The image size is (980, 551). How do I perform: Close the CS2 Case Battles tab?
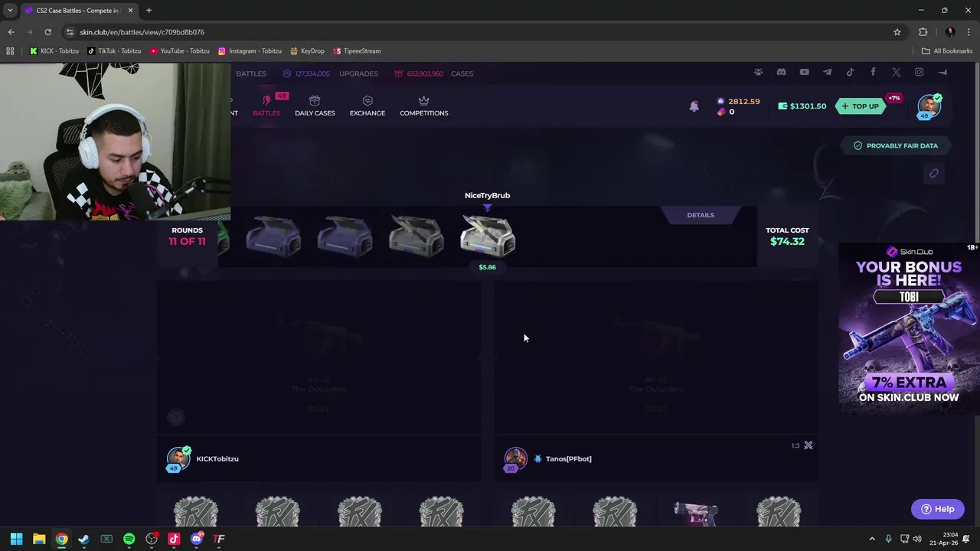tap(130, 10)
